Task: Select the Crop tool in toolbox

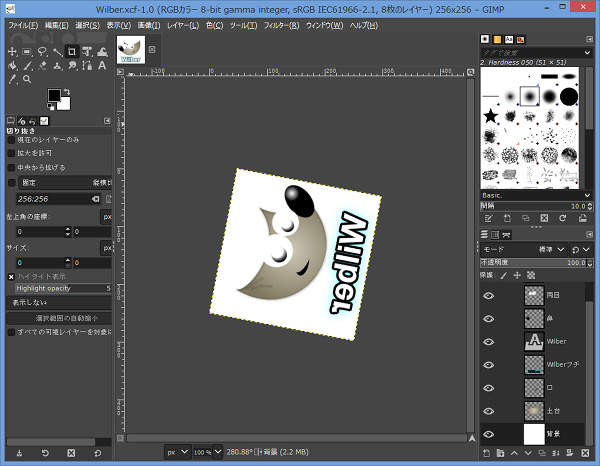Action: [x=73, y=51]
